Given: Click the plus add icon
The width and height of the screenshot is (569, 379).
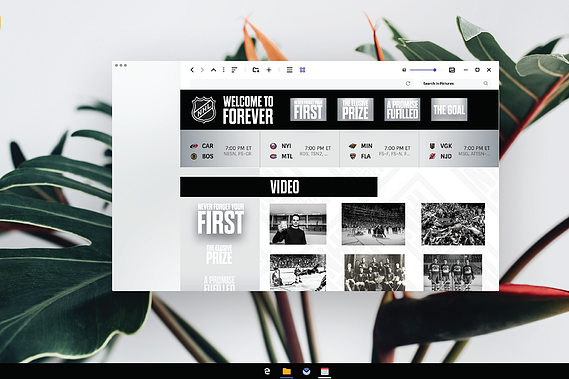Looking at the screenshot, I should 269,70.
